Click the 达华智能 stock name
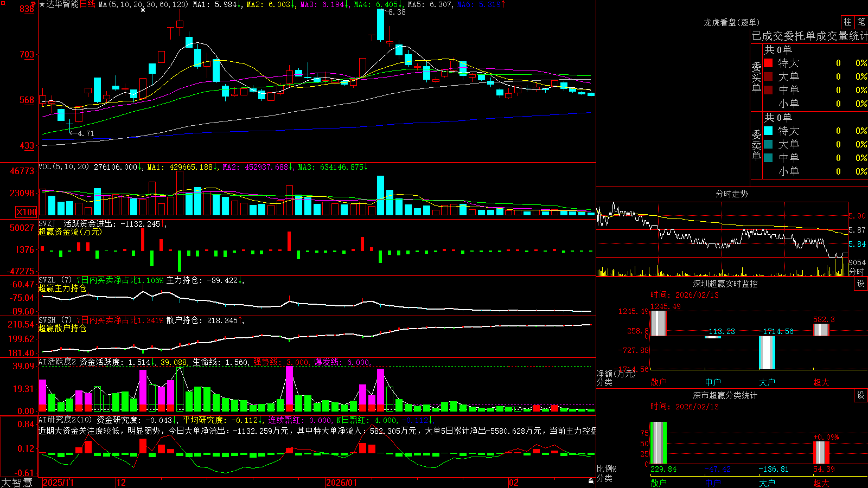Image resolution: width=868 pixels, height=488 pixels. (62, 4)
